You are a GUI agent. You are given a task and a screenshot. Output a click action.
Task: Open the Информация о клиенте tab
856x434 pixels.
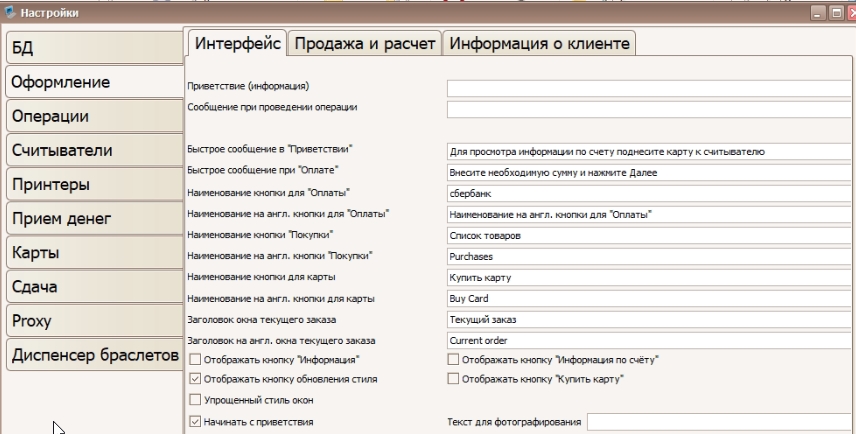pyautogui.click(x=539, y=43)
